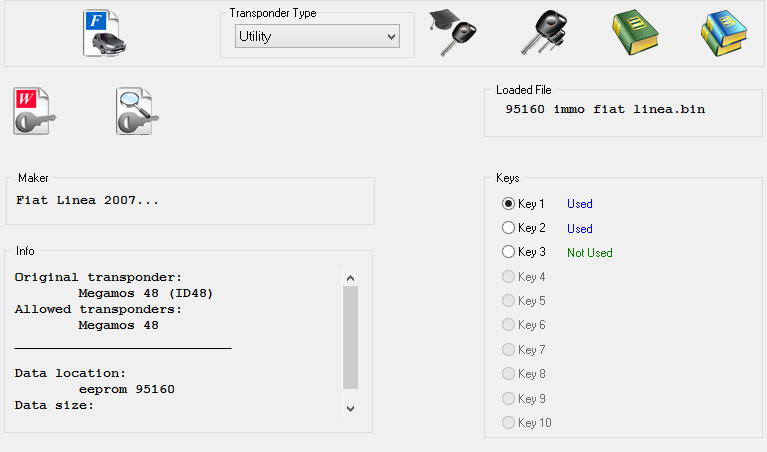The width and height of the screenshot is (767, 452).
Task: Click the 'eeprom 95160' data location text
Action: 127,389
